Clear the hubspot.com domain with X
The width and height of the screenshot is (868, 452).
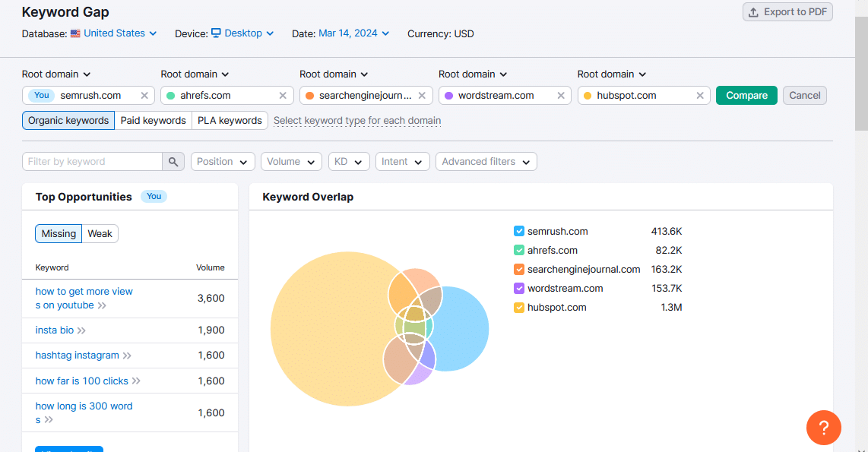pyautogui.click(x=700, y=95)
